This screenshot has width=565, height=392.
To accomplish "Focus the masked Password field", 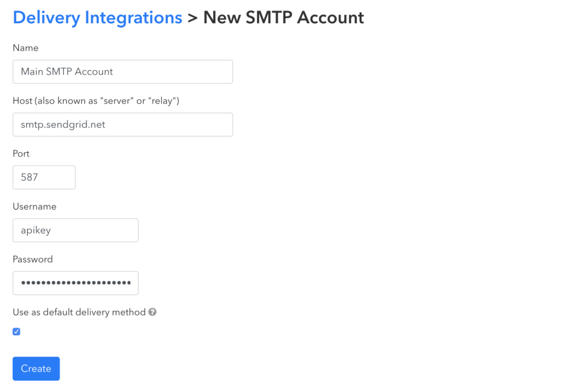I will click(x=76, y=283).
